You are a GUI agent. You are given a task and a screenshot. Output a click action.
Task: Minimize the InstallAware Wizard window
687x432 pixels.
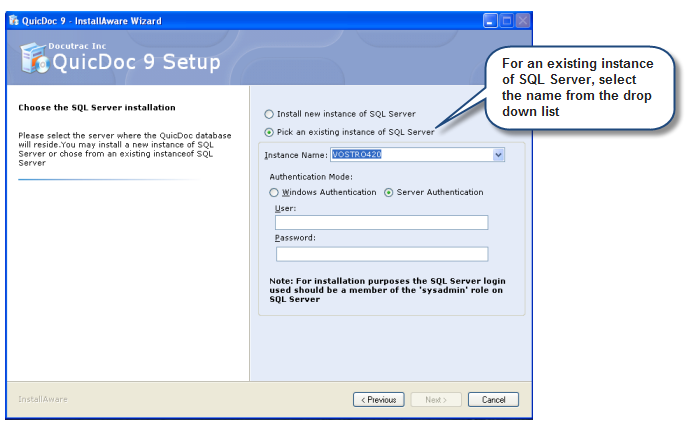490,21
